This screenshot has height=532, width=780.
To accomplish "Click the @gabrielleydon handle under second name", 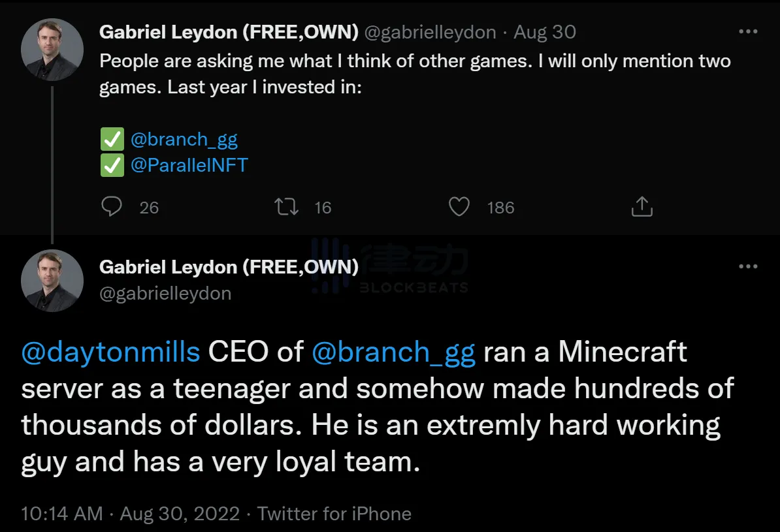I will point(165,293).
